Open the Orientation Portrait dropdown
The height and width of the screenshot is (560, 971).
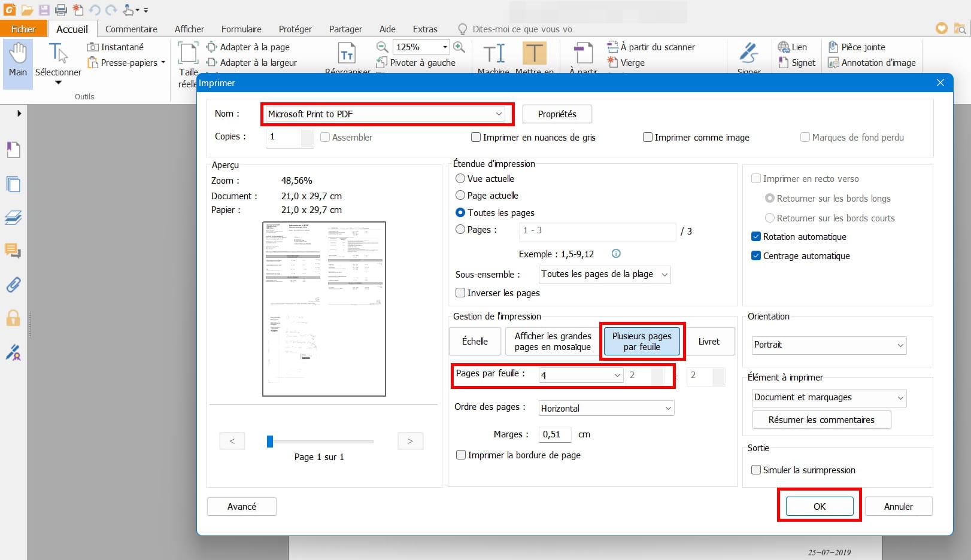pos(829,345)
